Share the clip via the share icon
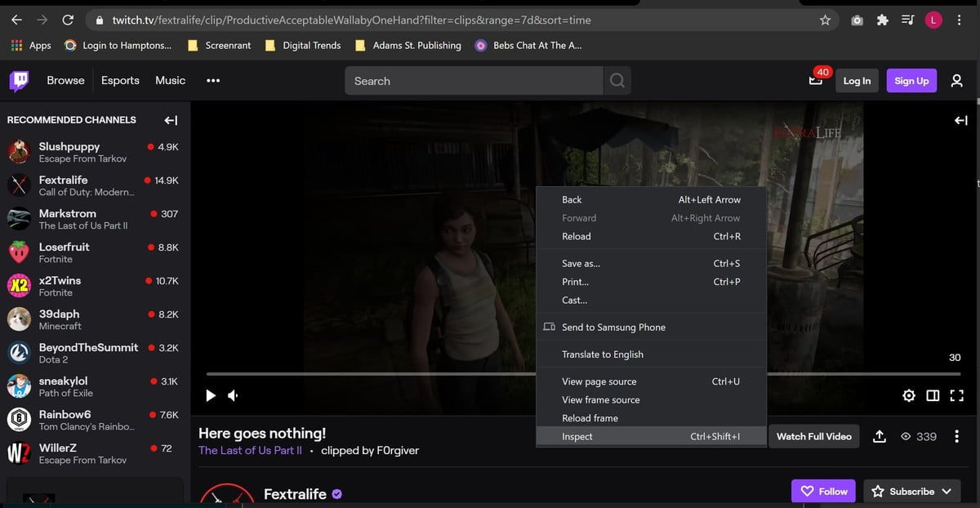 point(880,436)
